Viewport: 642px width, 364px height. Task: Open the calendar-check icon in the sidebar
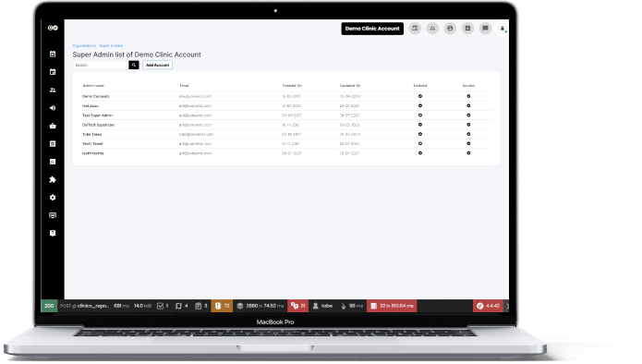pyautogui.click(x=53, y=55)
